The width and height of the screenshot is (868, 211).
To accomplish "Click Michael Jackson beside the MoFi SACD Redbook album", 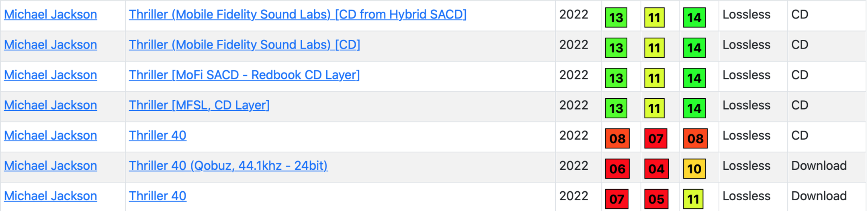I will click(50, 75).
